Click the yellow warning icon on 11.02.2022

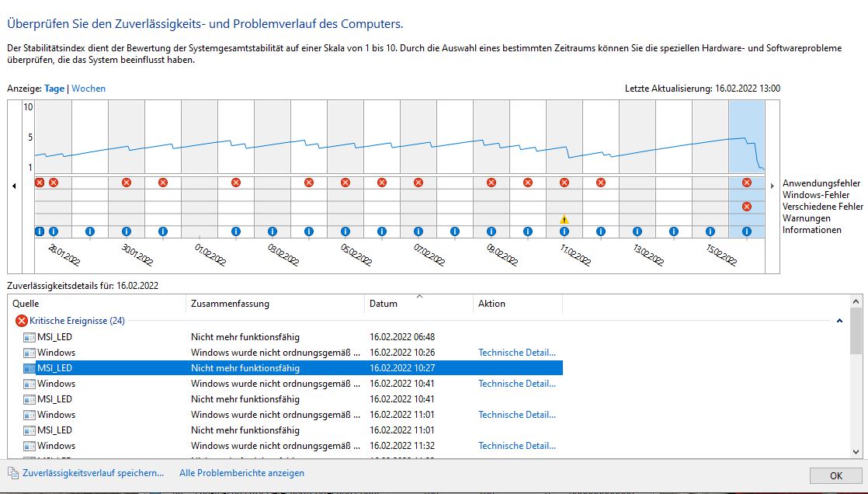[x=564, y=219]
